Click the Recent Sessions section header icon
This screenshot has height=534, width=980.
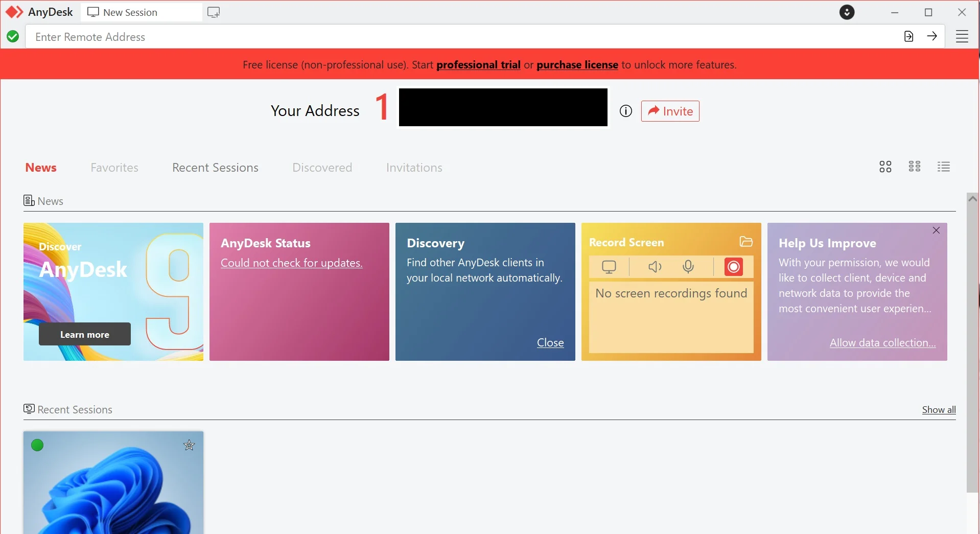point(29,409)
